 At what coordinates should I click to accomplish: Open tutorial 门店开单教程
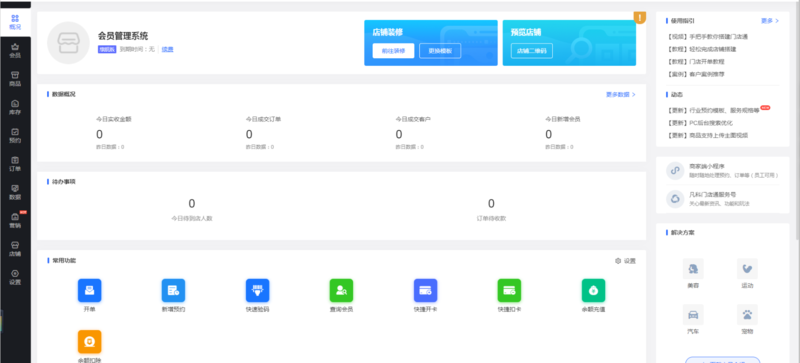tap(695, 61)
